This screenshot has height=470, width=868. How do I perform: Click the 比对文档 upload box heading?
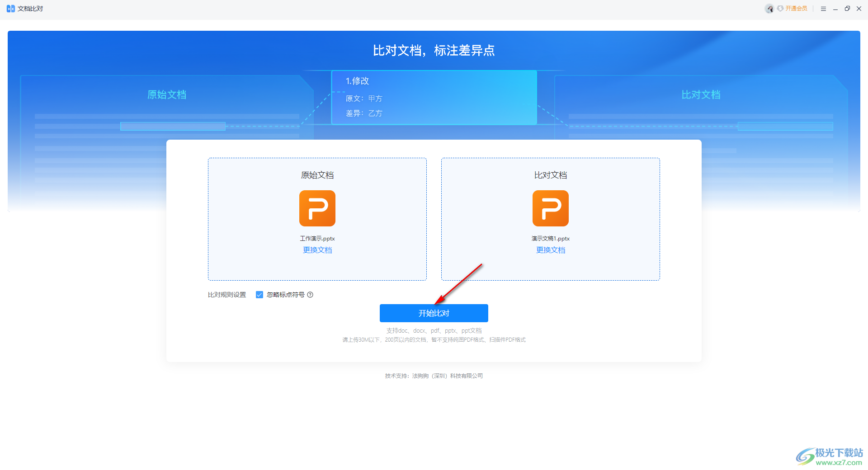click(551, 175)
